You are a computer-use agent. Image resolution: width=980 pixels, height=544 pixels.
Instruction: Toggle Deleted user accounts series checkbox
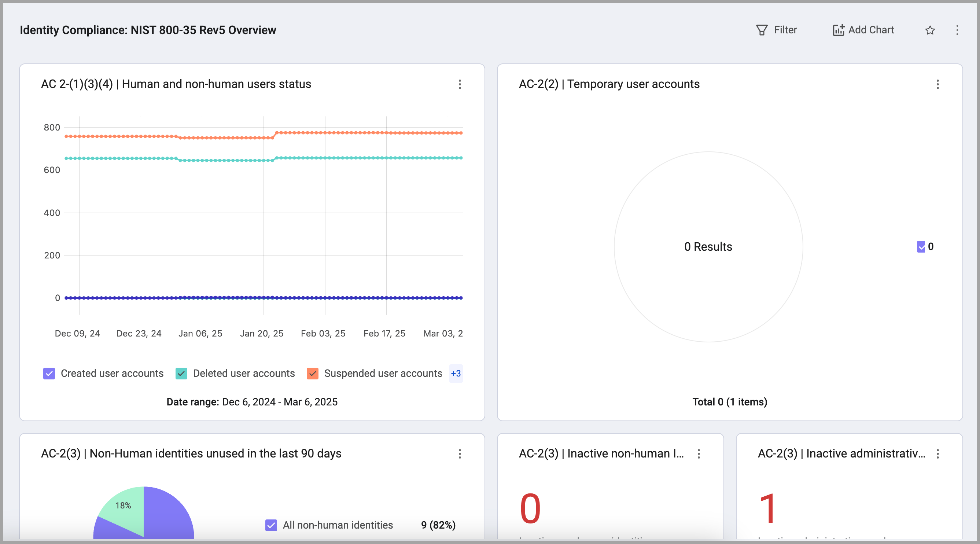181,373
